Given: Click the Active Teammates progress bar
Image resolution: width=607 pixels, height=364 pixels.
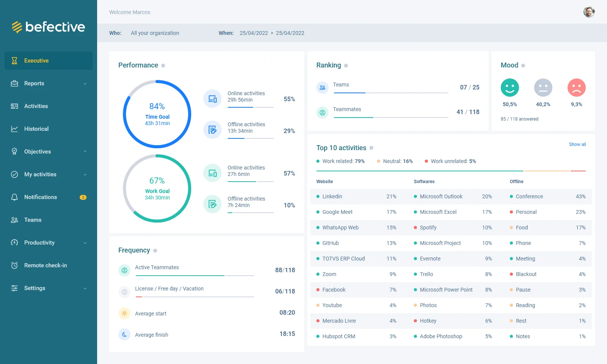Looking at the screenshot, I should [x=194, y=275].
